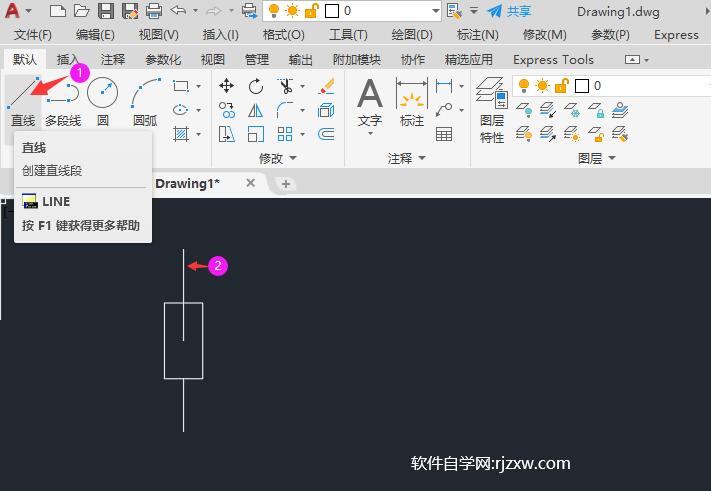The image size is (711, 491).
Task: Open the 文件(F) menu
Action: (33, 34)
